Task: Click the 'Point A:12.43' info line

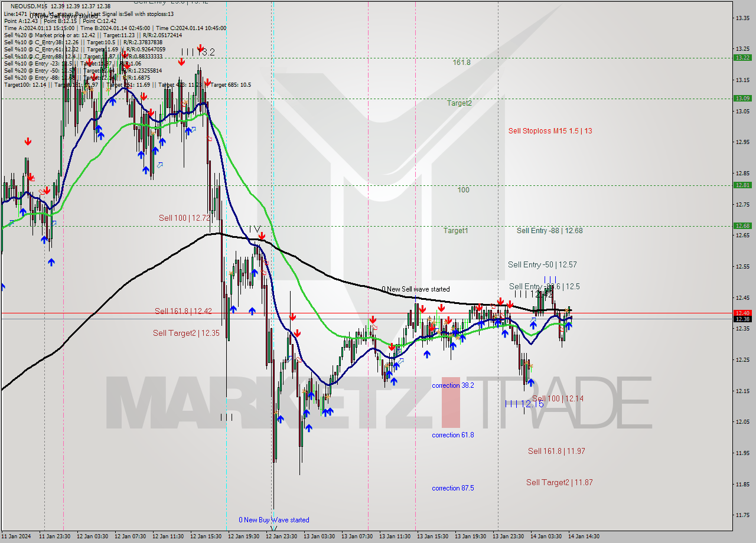Action: pyautogui.click(x=22, y=21)
